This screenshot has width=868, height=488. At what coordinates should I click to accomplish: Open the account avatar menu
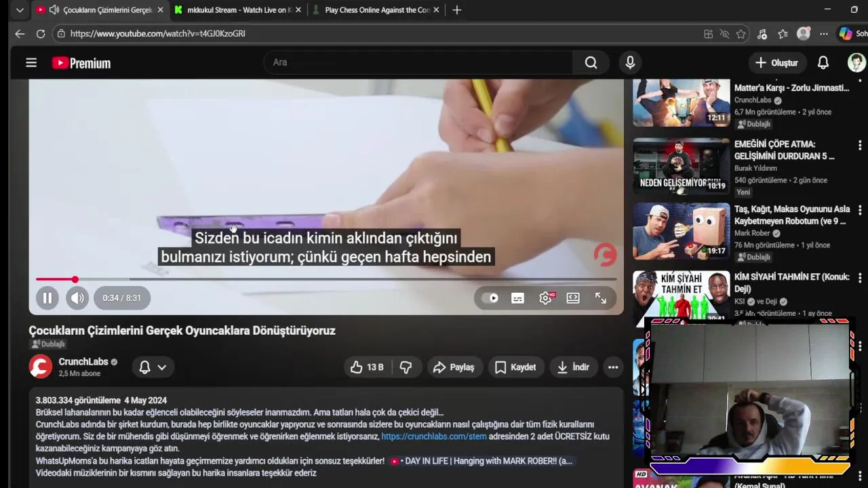[x=856, y=62]
